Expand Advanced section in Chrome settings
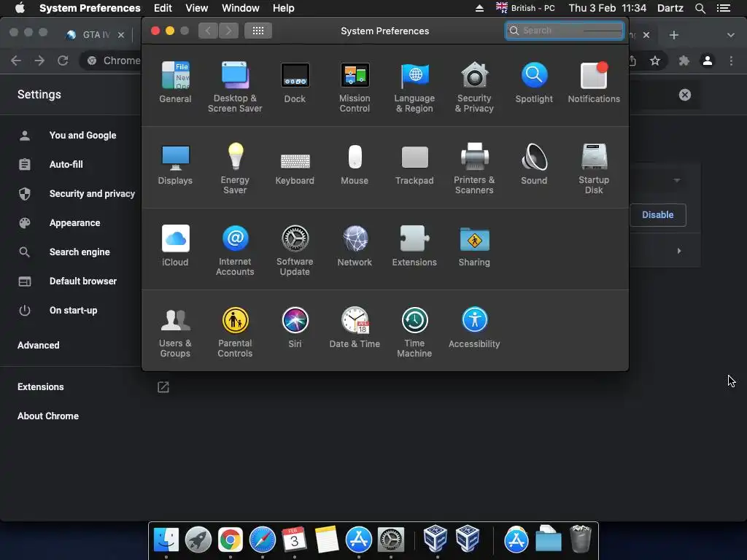This screenshot has height=560, width=747. click(x=39, y=345)
